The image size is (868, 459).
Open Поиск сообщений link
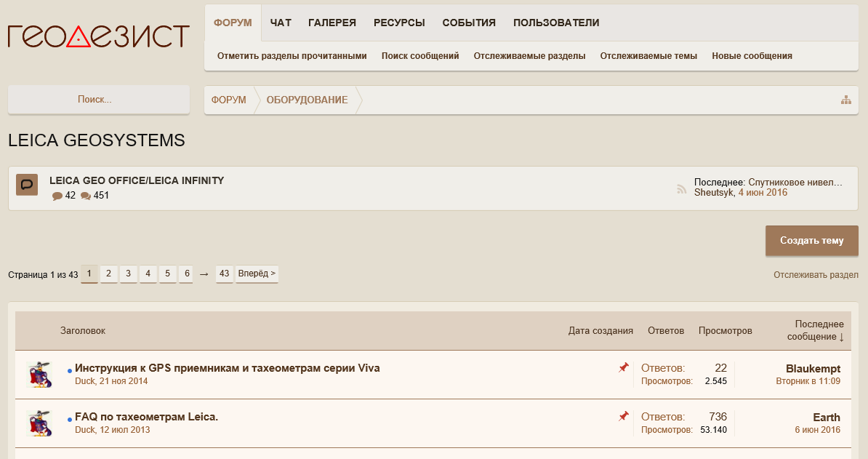click(x=420, y=56)
